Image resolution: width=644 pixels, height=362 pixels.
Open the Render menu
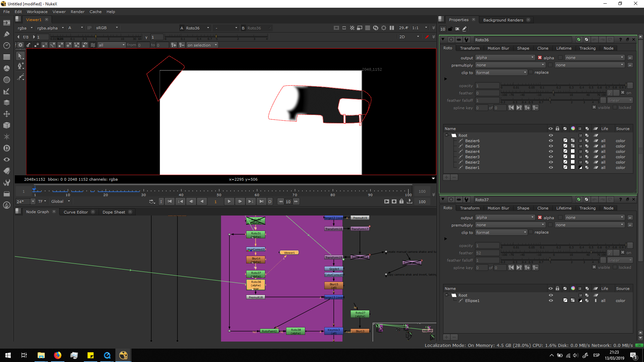click(77, 12)
